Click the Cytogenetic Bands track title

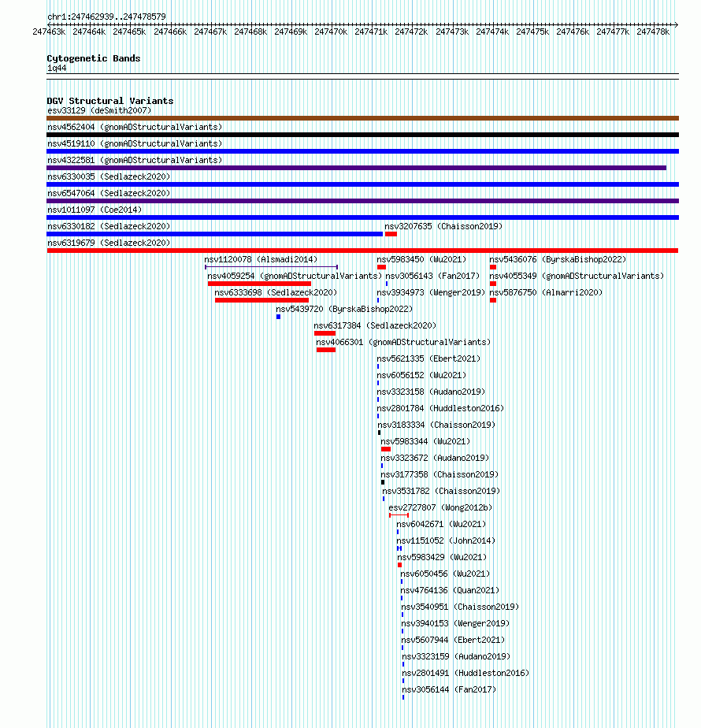pyautogui.click(x=93, y=58)
